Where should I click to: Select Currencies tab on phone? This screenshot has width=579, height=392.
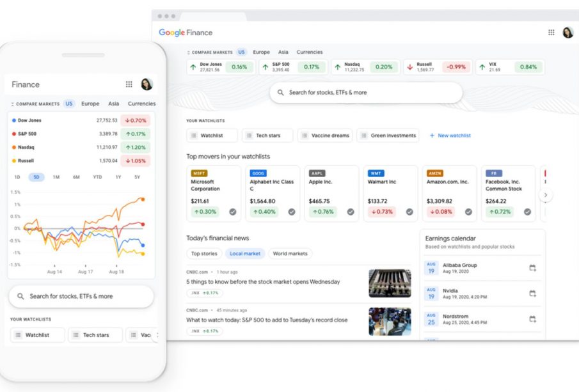pos(141,104)
